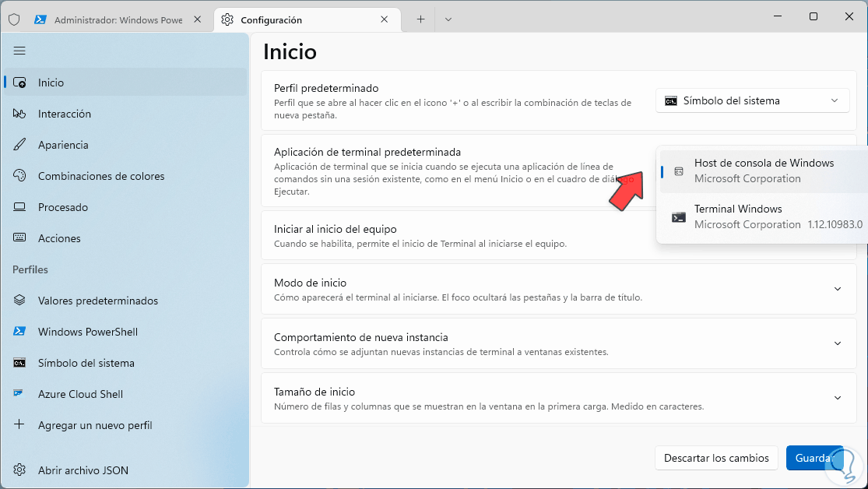Click the gear icon on Configuración tab
Screen dimensions: 868x489
tap(227, 19)
